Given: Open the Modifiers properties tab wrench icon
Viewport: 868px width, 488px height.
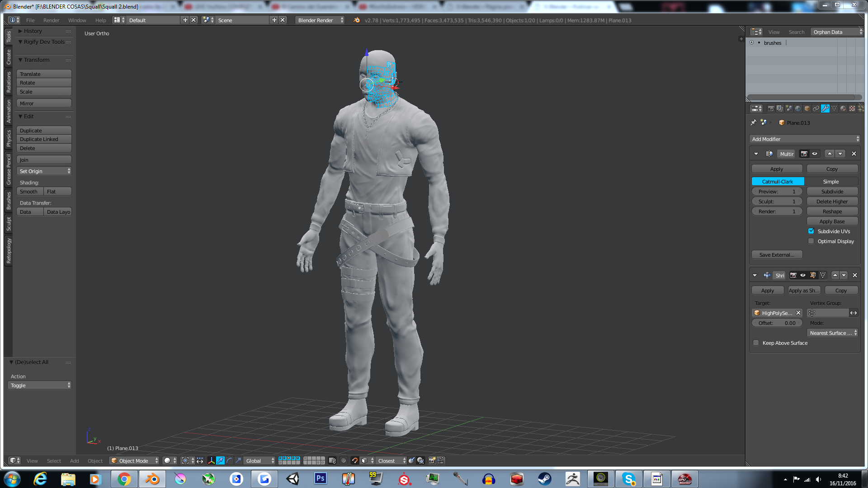Looking at the screenshot, I should [825, 108].
